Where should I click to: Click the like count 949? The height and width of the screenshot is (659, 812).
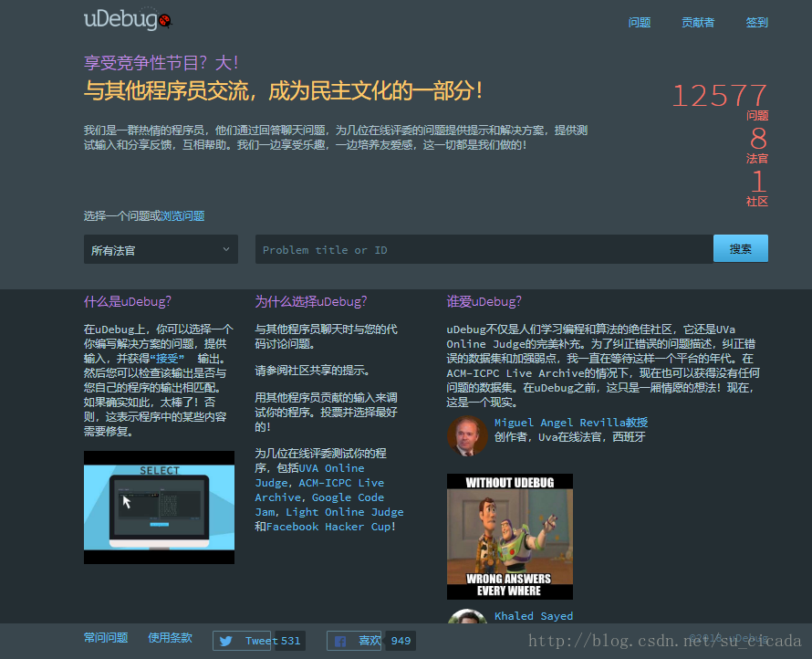(401, 641)
